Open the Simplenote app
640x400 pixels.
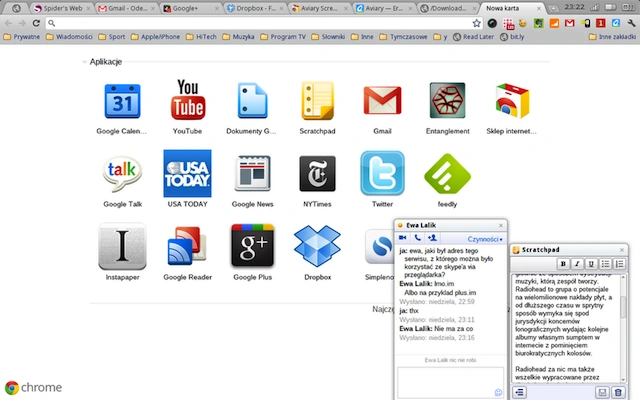[380, 246]
